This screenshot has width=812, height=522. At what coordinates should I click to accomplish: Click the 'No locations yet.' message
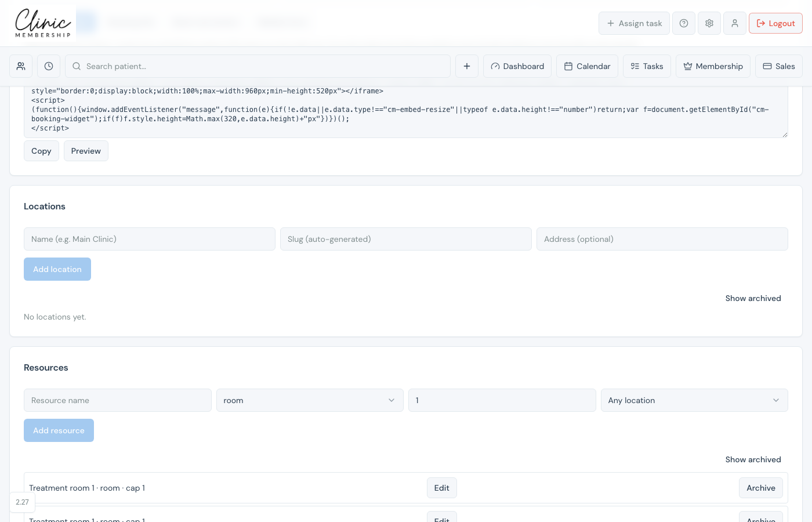pos(55,317)
